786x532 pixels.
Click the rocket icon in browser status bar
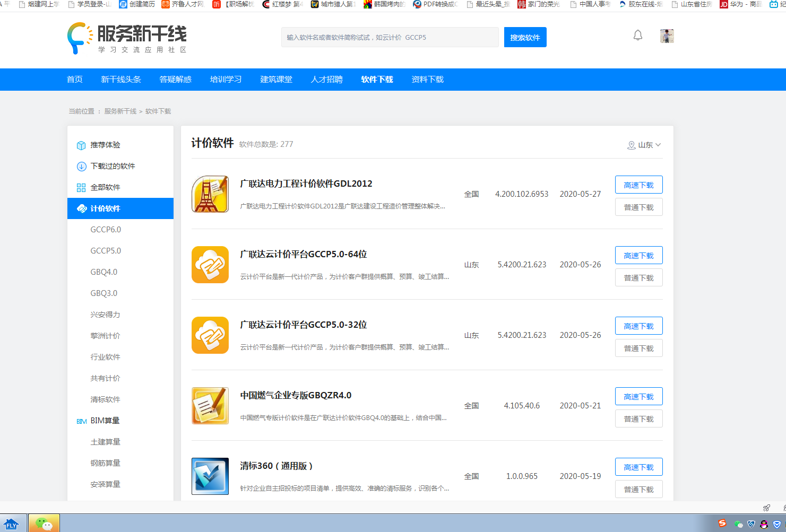[x=766, y=508]
